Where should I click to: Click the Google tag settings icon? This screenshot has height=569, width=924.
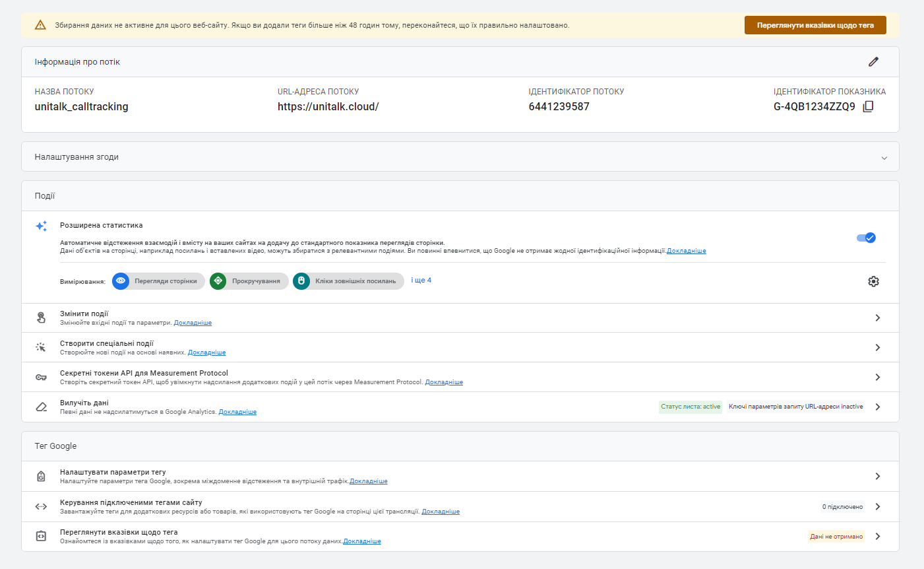41,476
